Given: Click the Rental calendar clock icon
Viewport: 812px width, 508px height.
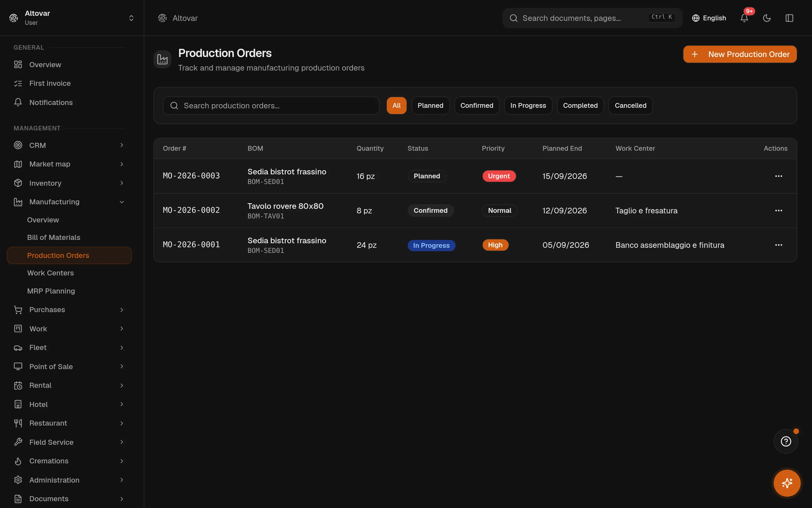Looking at the screenshot, I should [x=18, y=385].
